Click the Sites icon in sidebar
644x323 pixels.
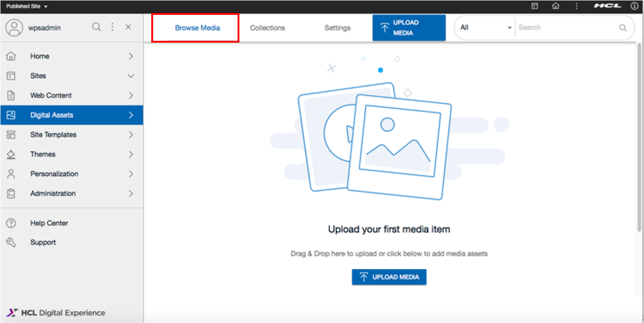(x=11, y=76)
